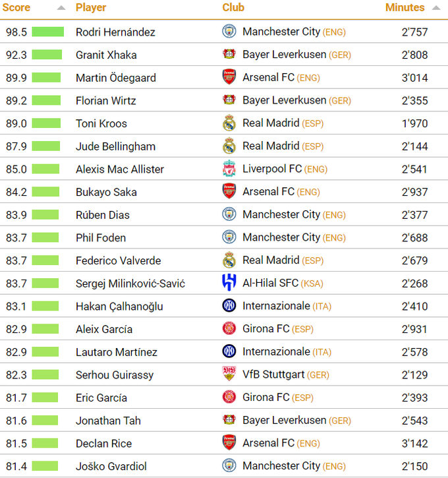Sort by Minutes using the arrow
The image size is (448, 478).
436,8
